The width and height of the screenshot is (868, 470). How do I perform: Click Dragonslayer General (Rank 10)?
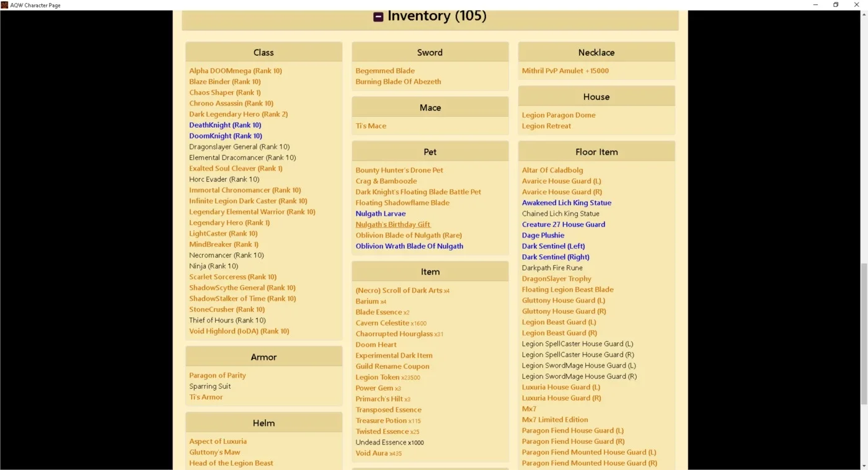[x=239, y=147]
